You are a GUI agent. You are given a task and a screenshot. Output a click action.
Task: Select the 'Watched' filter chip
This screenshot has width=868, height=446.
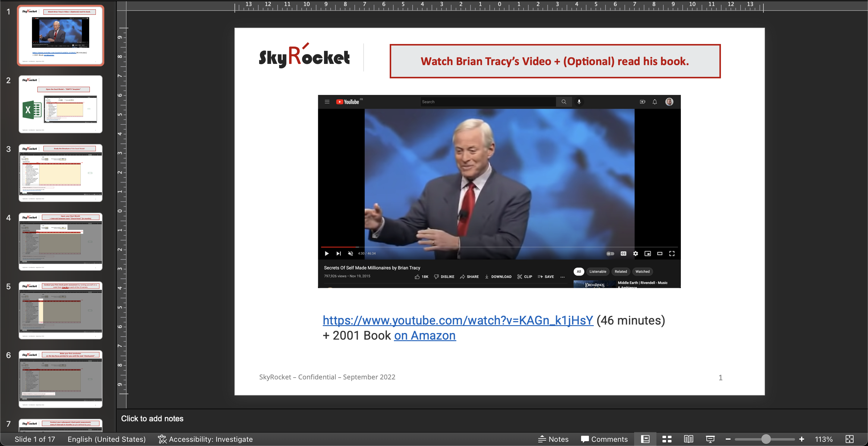[x=642, y=272]
